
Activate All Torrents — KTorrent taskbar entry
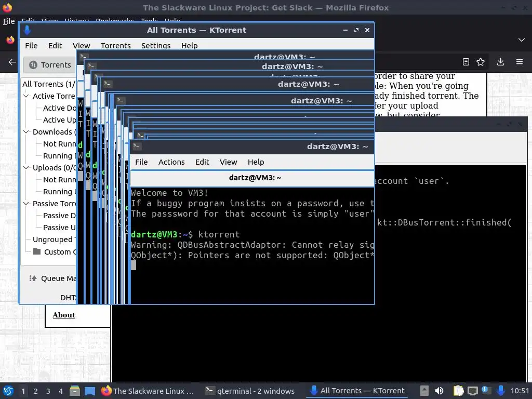[358, 391]
